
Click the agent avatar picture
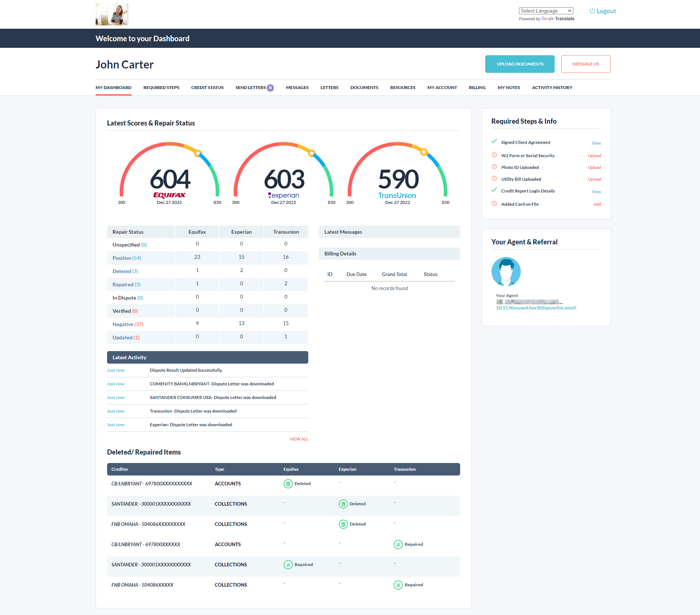pos(506,272)
